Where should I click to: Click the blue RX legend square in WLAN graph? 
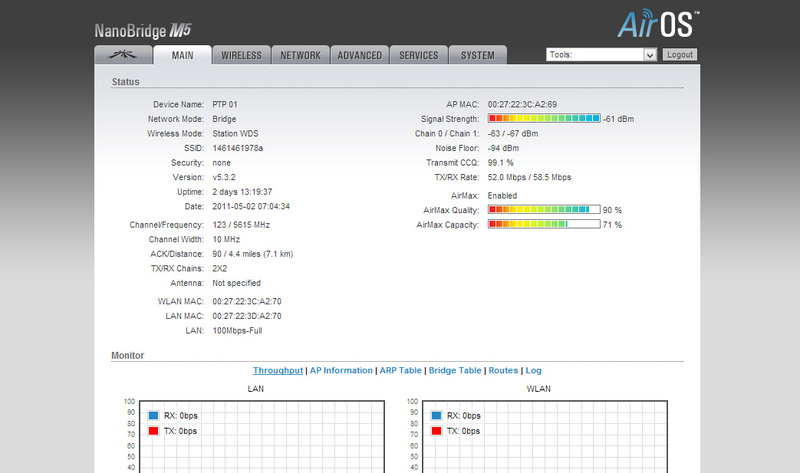[436, 415]
